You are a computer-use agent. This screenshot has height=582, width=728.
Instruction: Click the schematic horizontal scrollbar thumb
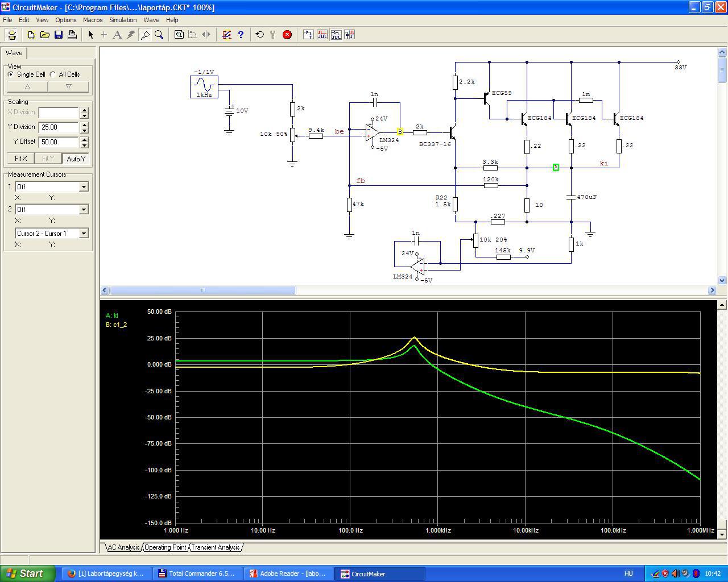202,290
